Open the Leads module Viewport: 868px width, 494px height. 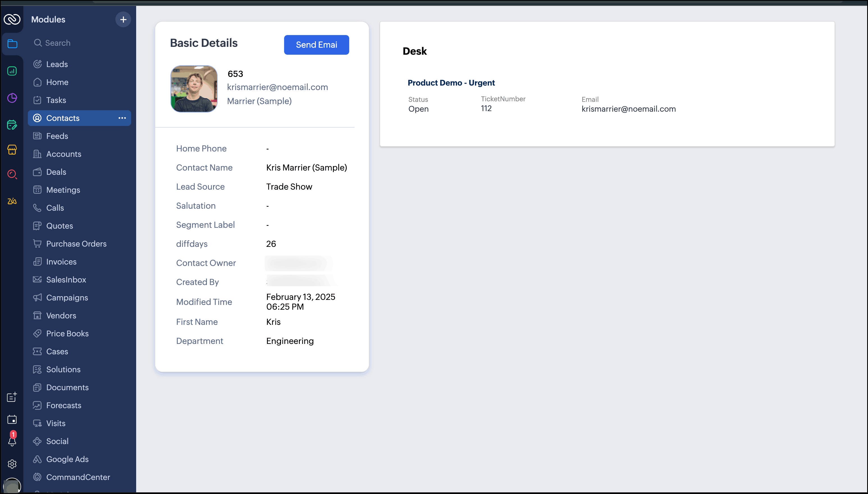[57, 64]
